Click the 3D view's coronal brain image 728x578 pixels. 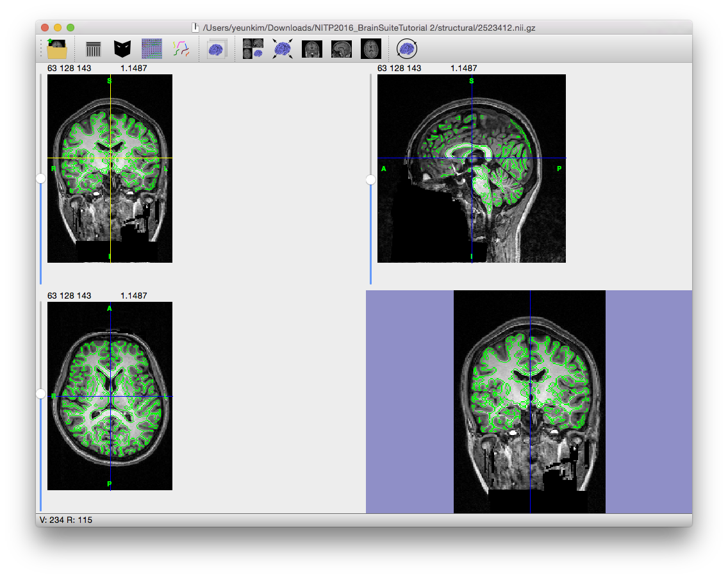[x=529, y=402]
